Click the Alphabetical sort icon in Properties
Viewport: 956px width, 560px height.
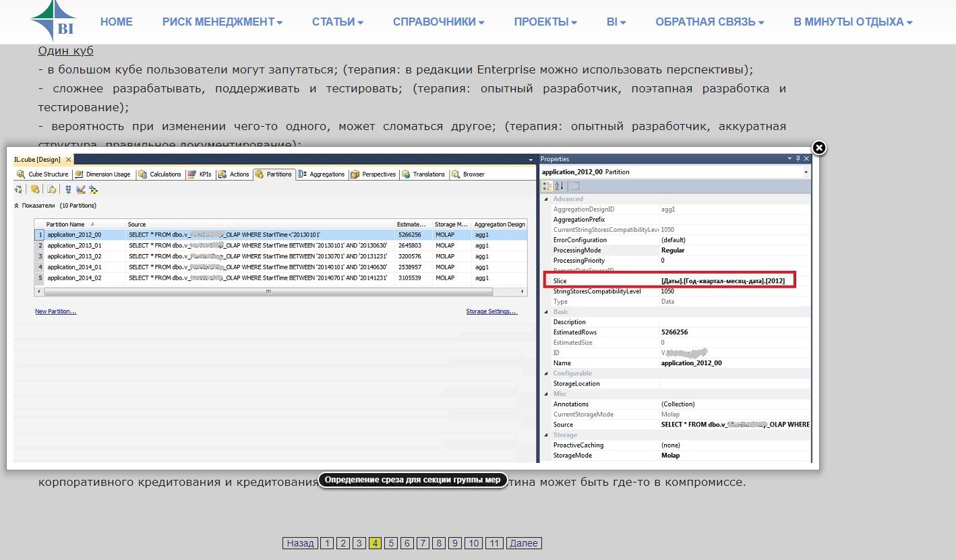[559, 186]
